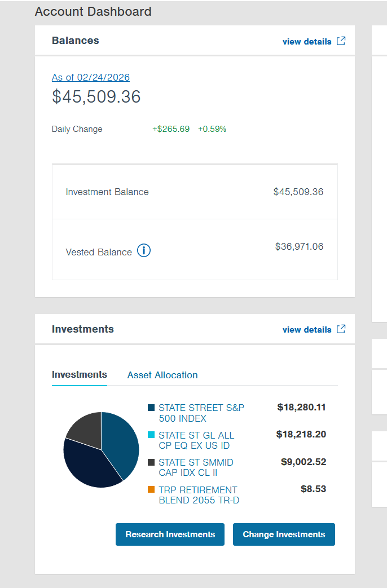Open TRP RETIREMENT BLEND 2055 fund link
This screenshot has width=387, height=588.
pyautogui.click(x=199, y=495)
